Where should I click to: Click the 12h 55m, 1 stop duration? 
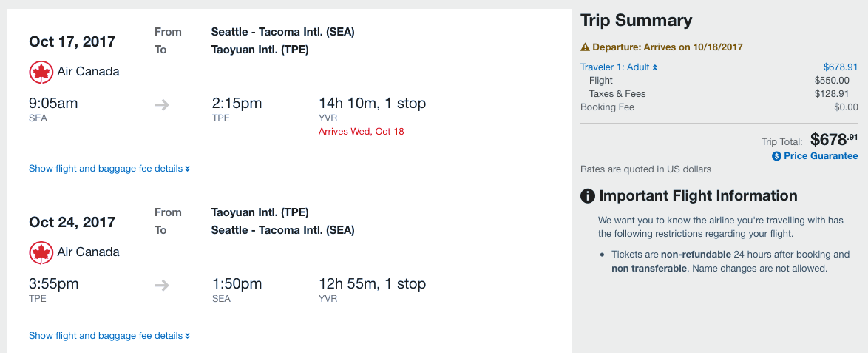(372, 284)
